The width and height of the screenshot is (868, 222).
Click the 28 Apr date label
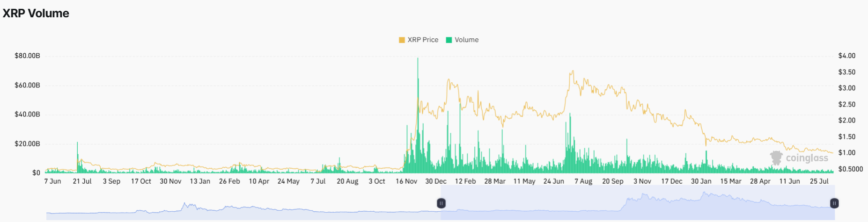click(760, 181)
